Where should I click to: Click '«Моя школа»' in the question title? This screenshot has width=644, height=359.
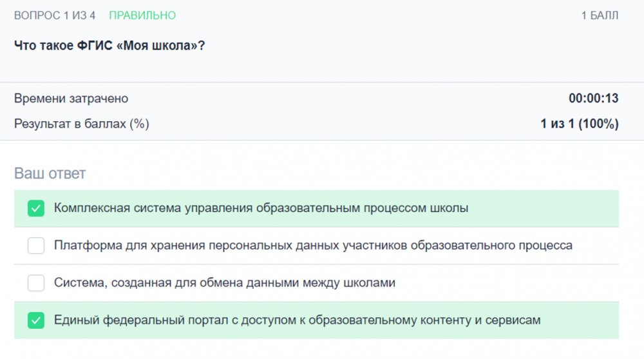[161, 46]
